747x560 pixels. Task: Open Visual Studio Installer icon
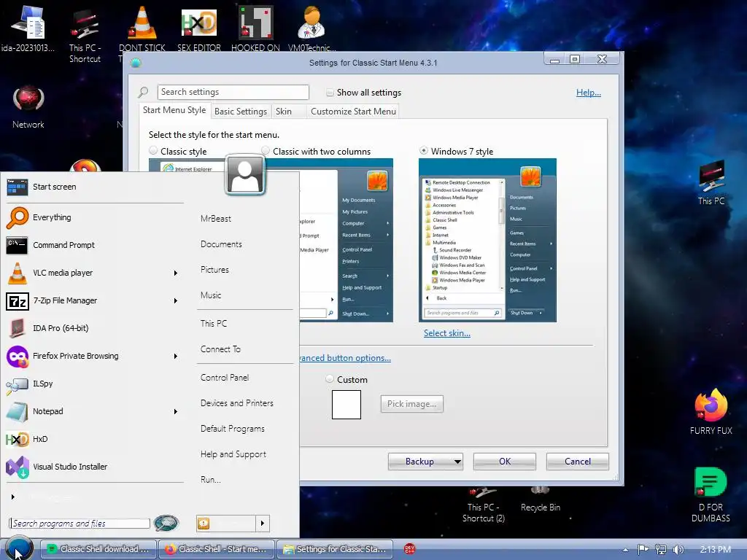18,467
